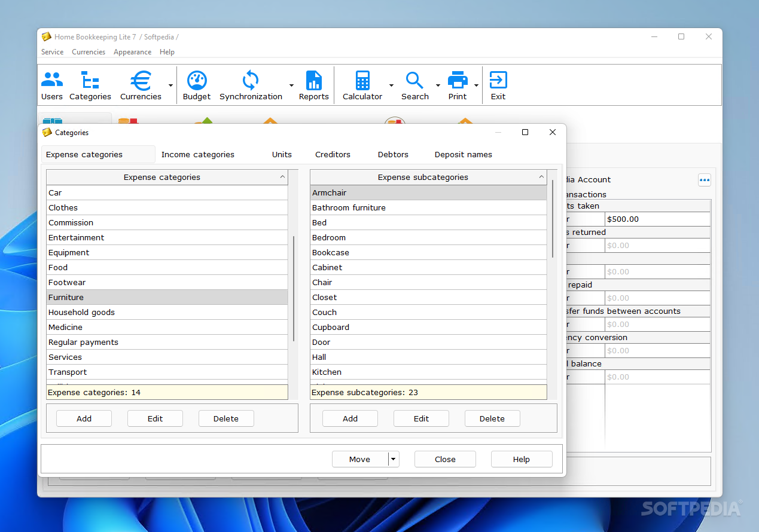Select the Food expense category

(167, 267)
